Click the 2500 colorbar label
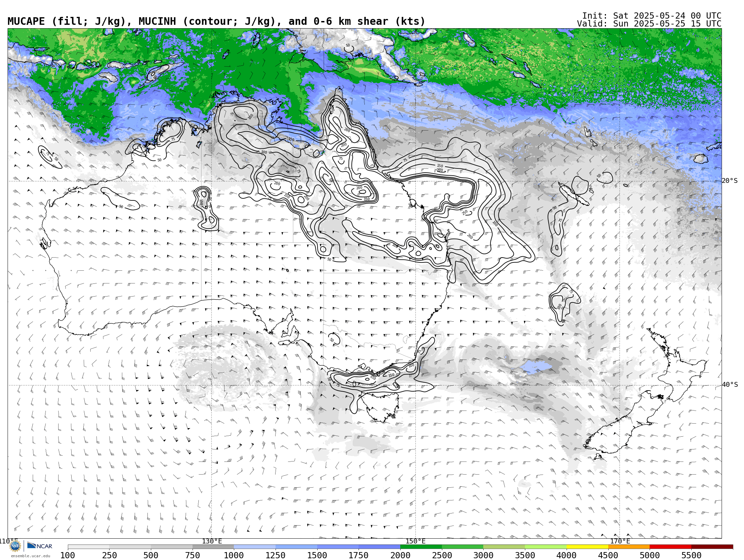Screen dimensions: 744x560 (442, 556)
